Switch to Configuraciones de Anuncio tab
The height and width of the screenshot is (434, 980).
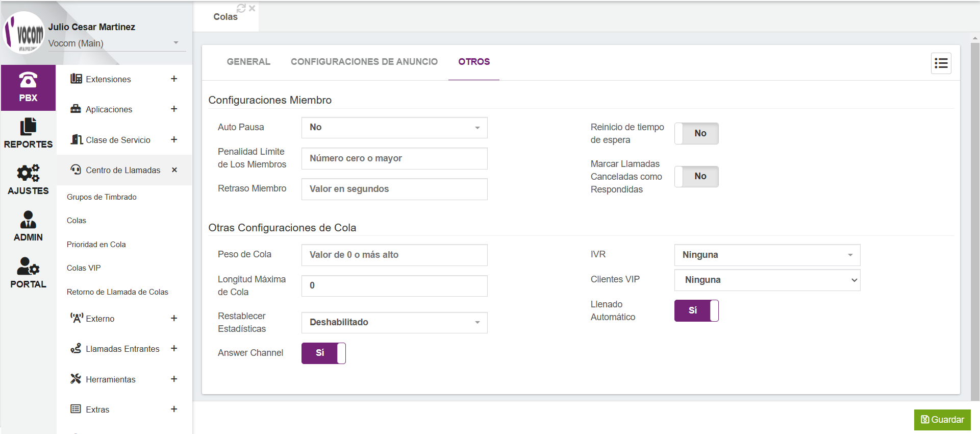(364, 62)
